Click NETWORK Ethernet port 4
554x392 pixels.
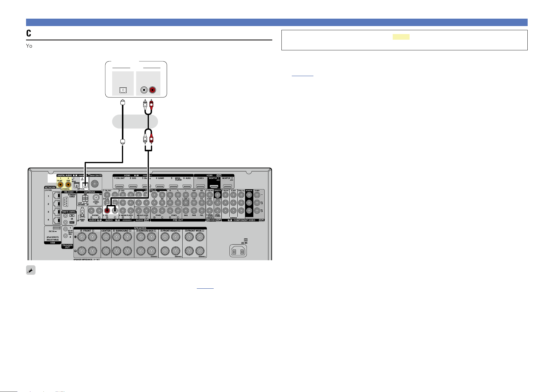tap(57, 220)
